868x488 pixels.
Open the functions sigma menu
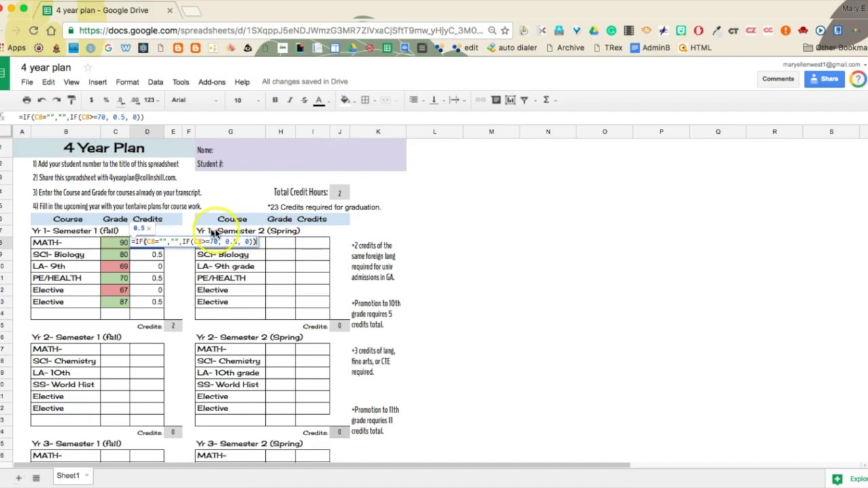coord(546,100)
